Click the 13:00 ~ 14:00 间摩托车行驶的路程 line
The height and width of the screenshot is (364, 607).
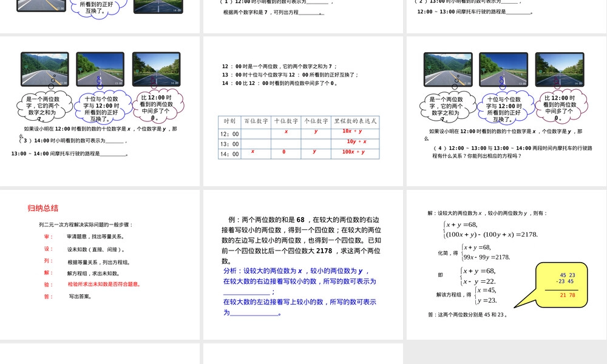coord(69,153)
